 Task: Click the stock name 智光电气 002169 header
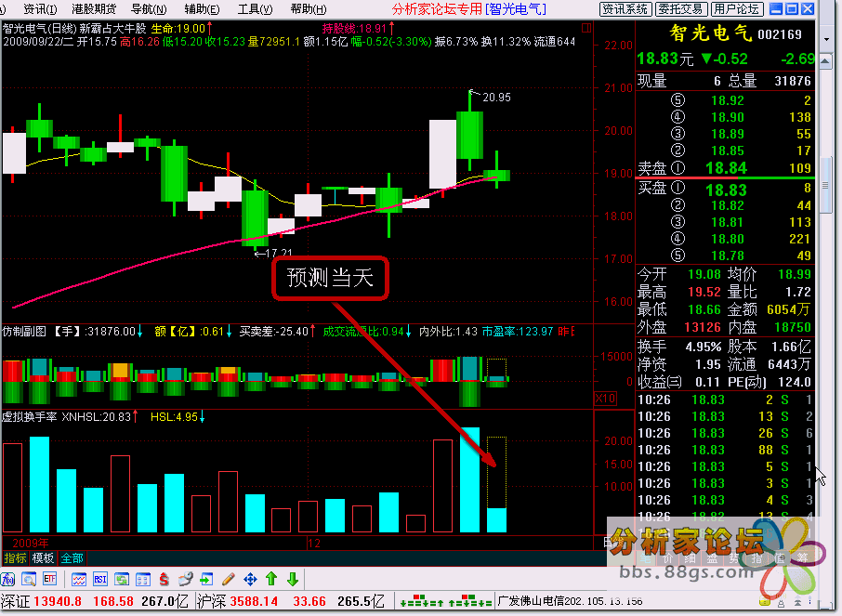[x=735, y=33]
